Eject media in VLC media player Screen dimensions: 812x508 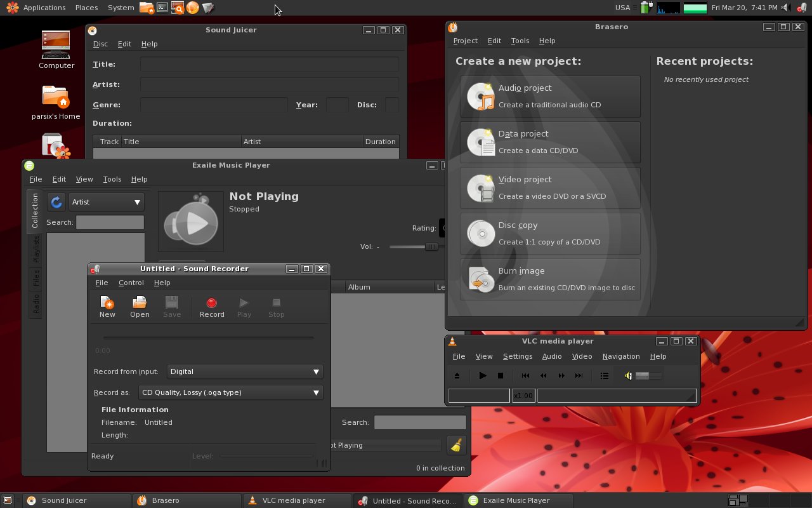457,375
